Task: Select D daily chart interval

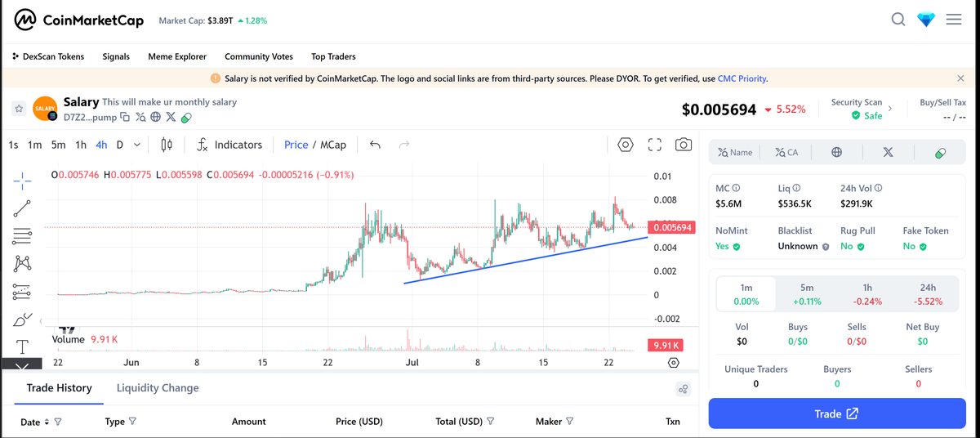Action: pos(119,145)
